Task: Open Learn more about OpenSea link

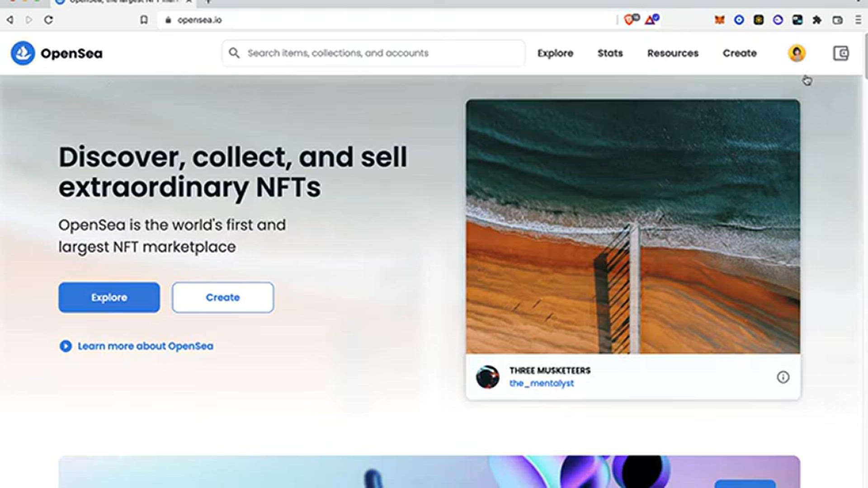Action: click(145, 346)
